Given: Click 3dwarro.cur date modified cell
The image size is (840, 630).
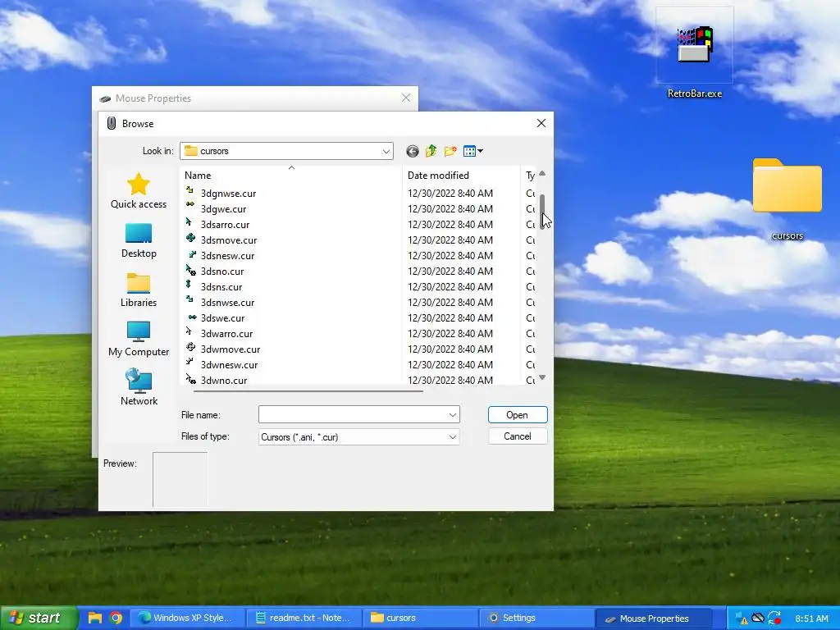Looking at the screenshot, I should [x=450, y=333].
